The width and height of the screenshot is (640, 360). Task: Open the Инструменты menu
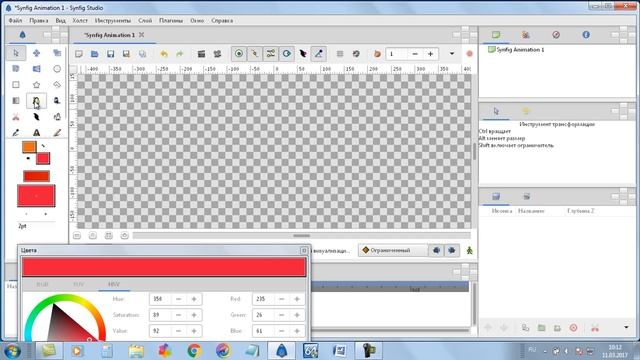pos(113,20)
